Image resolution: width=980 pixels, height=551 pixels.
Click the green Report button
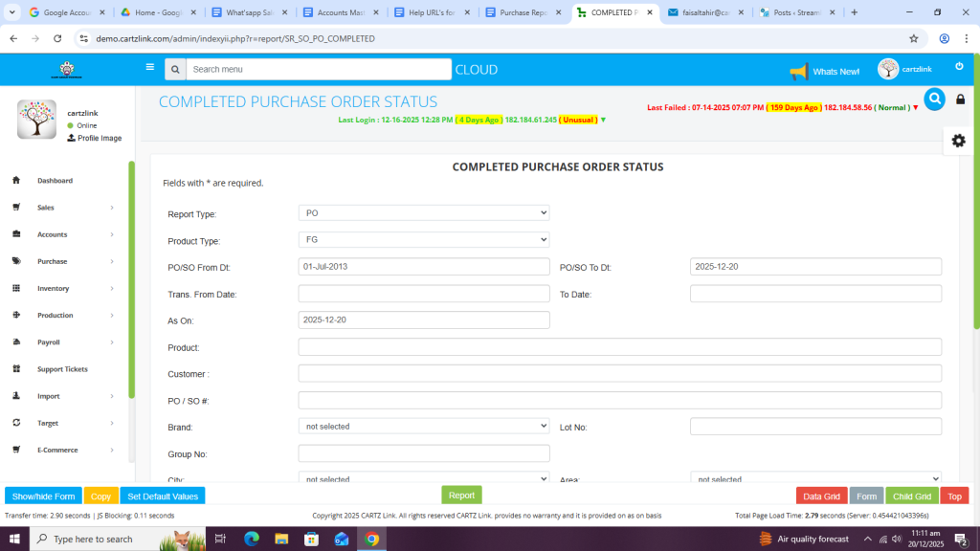point(461,496)
